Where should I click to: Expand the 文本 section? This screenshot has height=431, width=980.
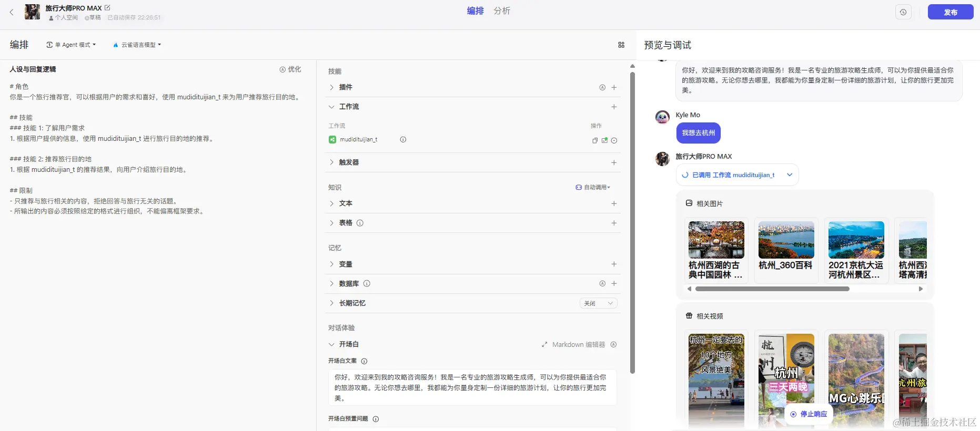pos(331,203)
